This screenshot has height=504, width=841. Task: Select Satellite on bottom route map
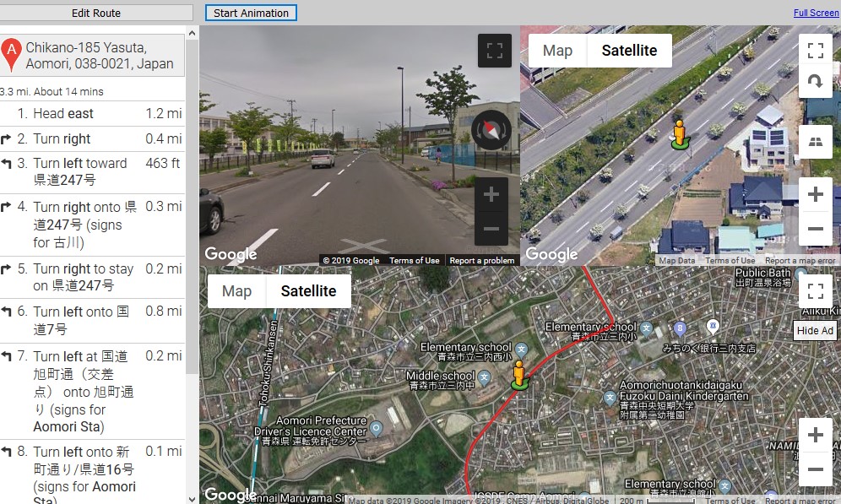pyautogui.click(x=308, y=291)
